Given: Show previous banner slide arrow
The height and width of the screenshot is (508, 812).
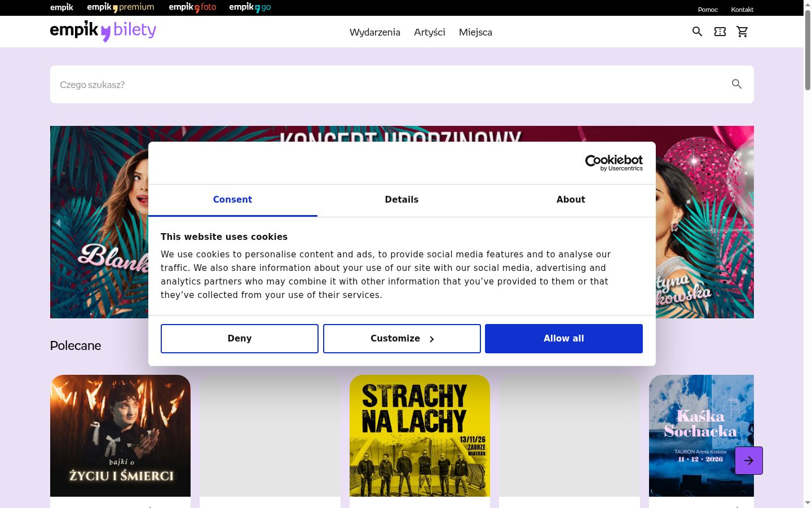Looking at the screenshot, I should 58,223.
